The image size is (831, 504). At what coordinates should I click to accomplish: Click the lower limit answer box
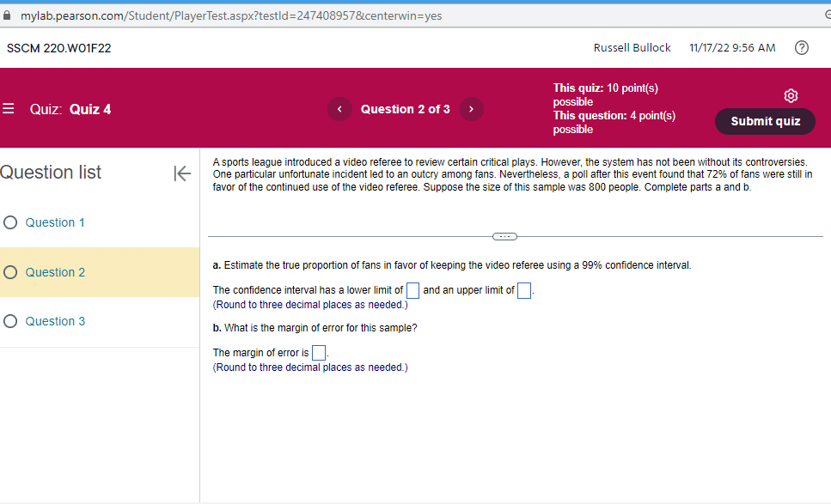click(x=412, y=291)
